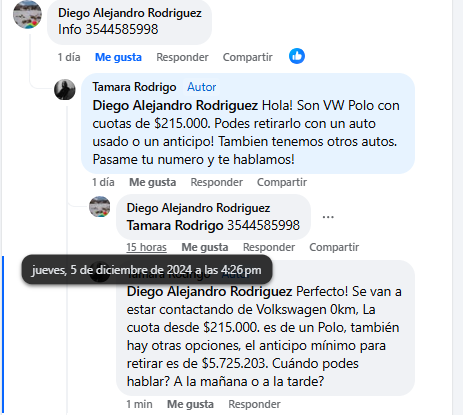Open the 15 horas timestamp link
Screen dimensions: 463x415
tap(146, 247)
